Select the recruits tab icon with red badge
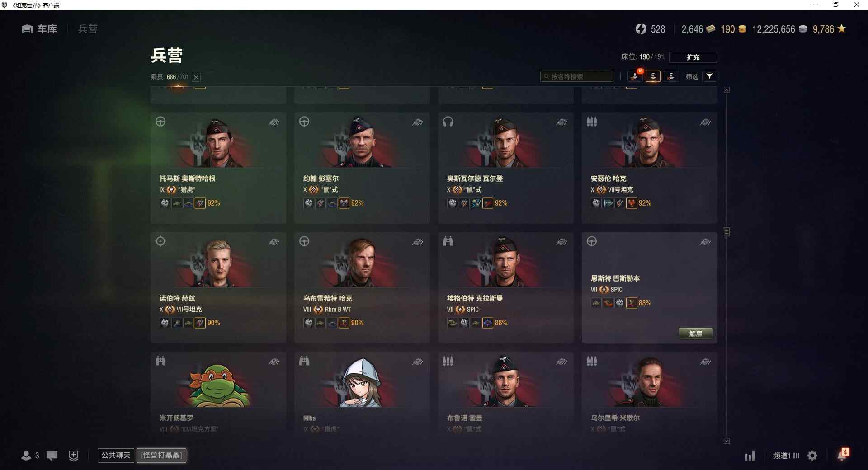This screenshot has height=470, width=868. [x=635, y=76]
